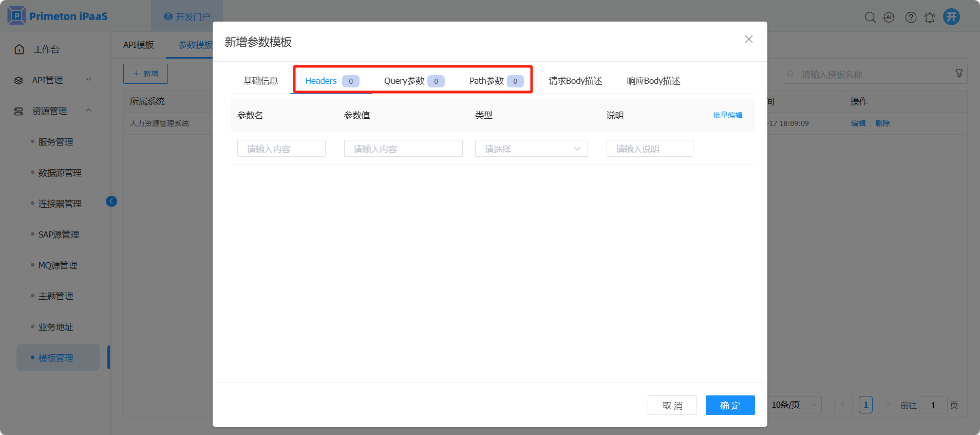Open the help question mark icon
Image resolution: width=980 pixels, height=435 pixels.
click(x=911, y=17)
